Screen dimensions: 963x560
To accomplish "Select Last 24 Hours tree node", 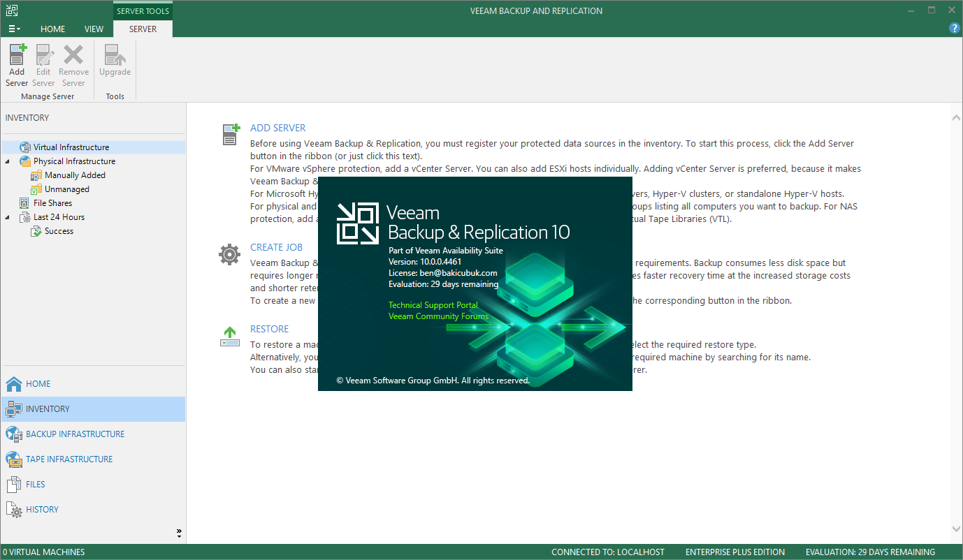I will [x=59, y=217].
